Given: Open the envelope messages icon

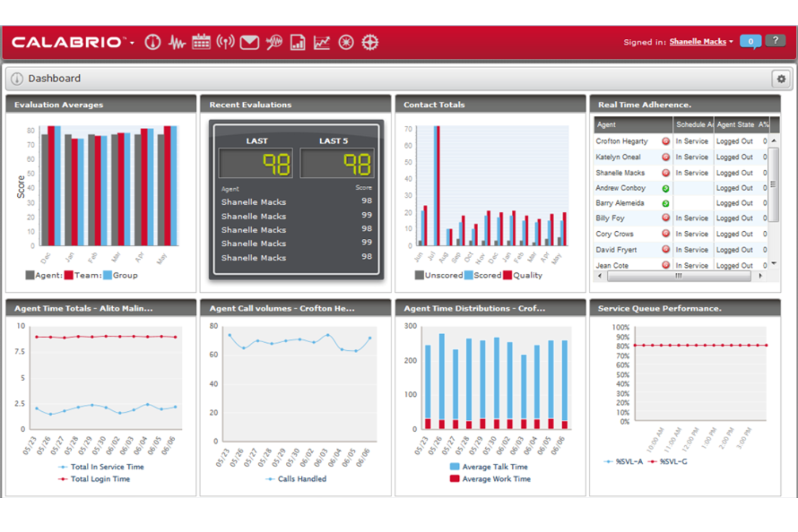Looking at the screenshot, I should (x=249, y=42).
